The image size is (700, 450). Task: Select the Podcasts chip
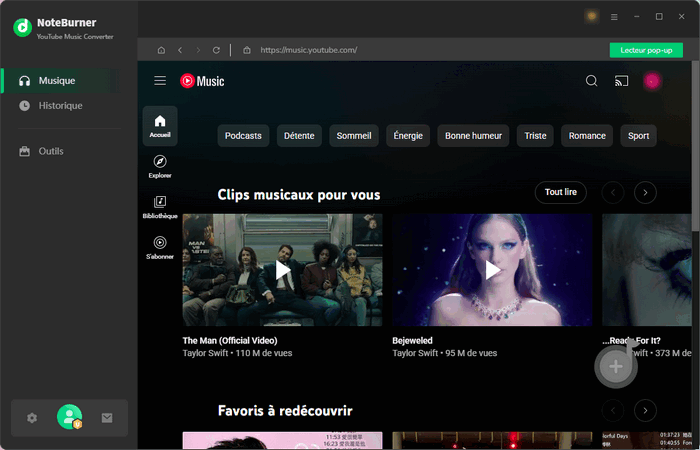click(243, 136)
